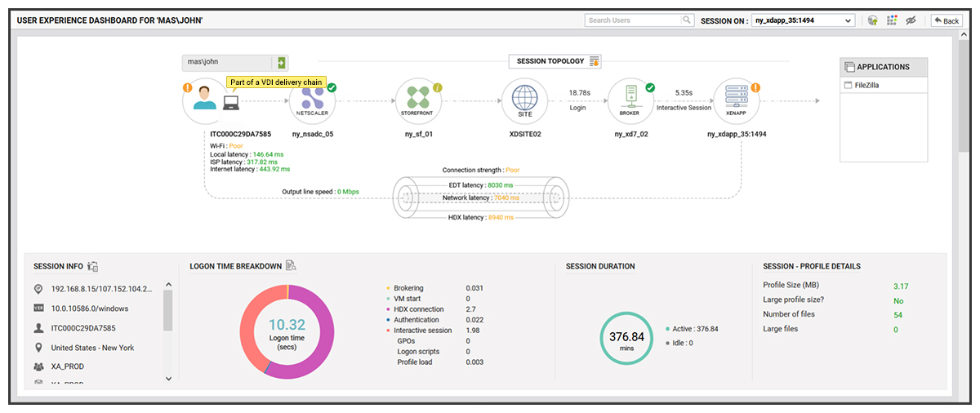Click the map pin beside New York
Screen dimensions: 980x413
click(x=38, y=348)
